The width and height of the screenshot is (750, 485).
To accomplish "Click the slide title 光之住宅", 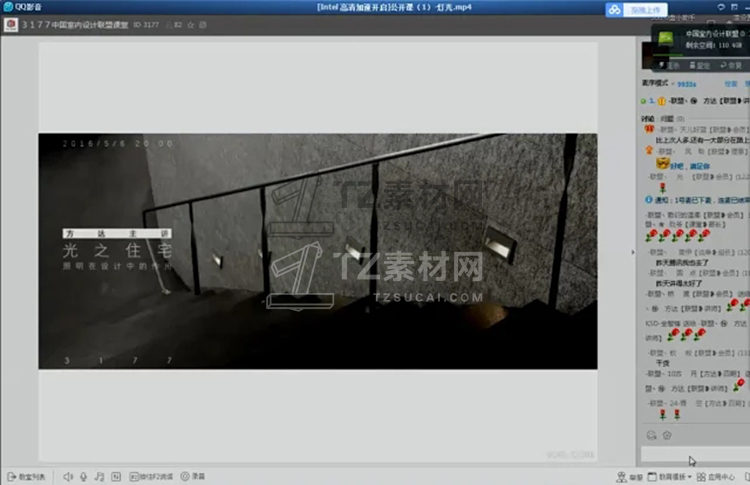I will click(117, 250).
